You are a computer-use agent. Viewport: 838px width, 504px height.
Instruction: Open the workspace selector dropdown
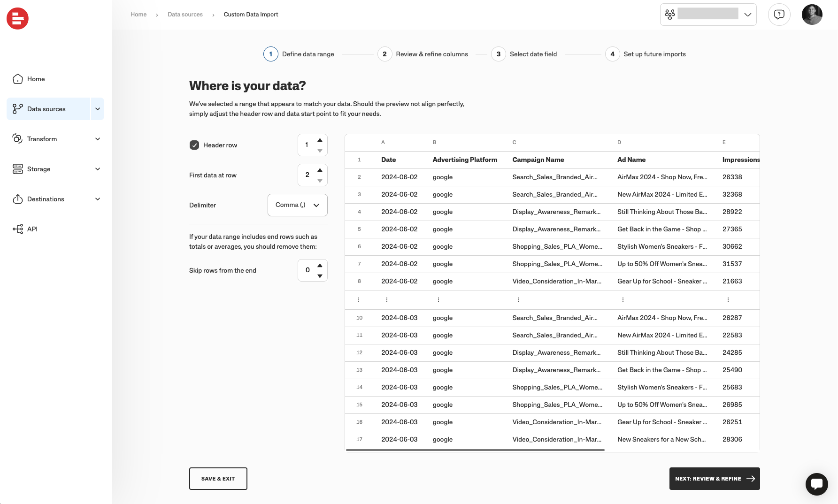708,15
